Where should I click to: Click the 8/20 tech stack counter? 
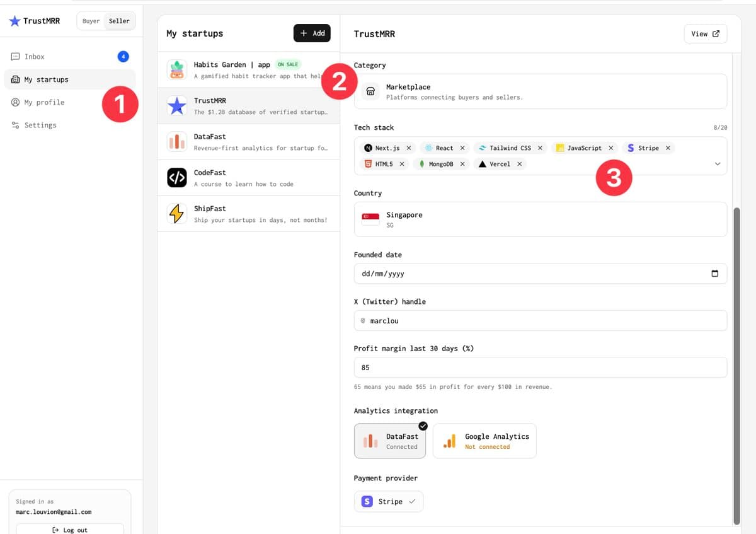[x=720, y=127]
